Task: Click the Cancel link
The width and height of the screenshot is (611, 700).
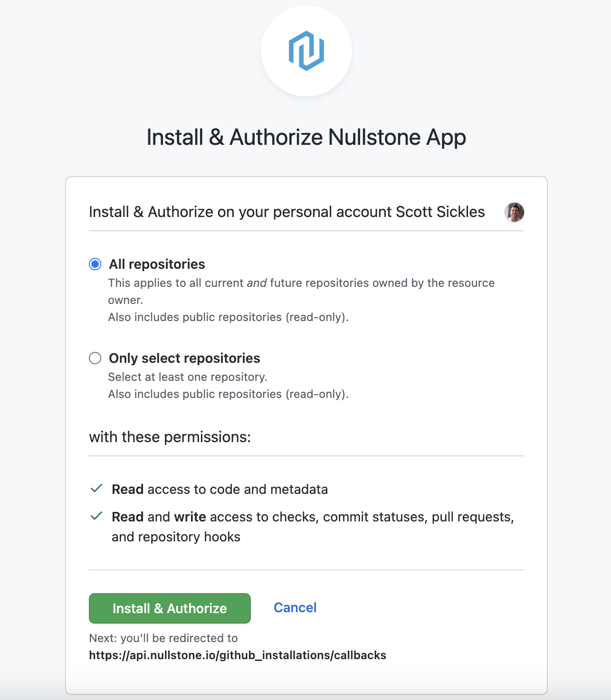Action: (x=295, y=608)
